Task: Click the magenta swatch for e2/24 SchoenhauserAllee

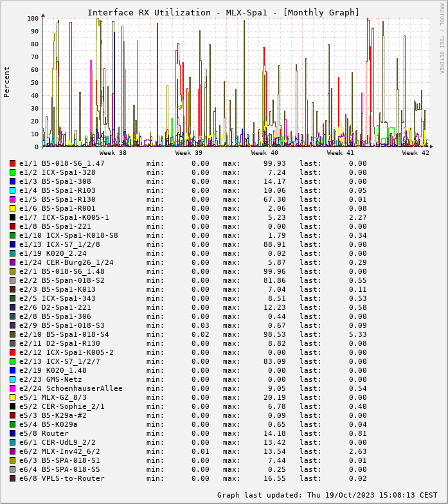Action: pos(12,388)
